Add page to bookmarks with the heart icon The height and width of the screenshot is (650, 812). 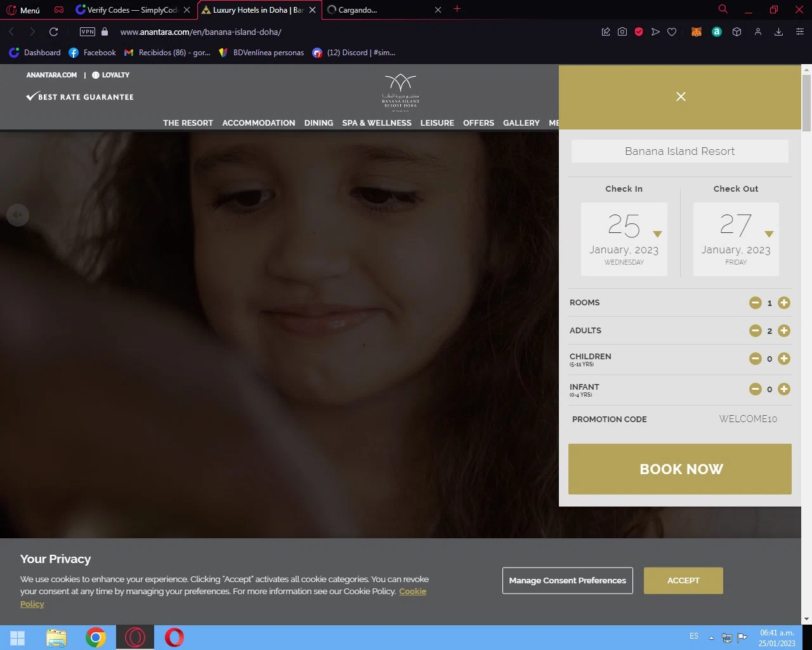[x=672, y=32]
